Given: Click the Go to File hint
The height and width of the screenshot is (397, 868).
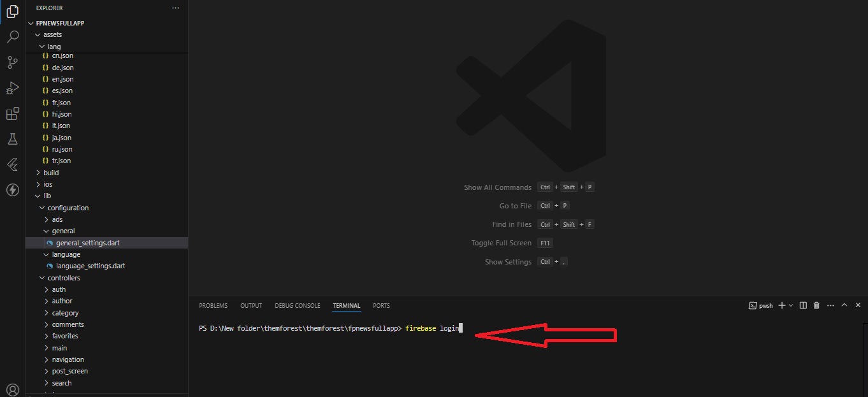Looking at the screenshot, I should click(516, 206).
